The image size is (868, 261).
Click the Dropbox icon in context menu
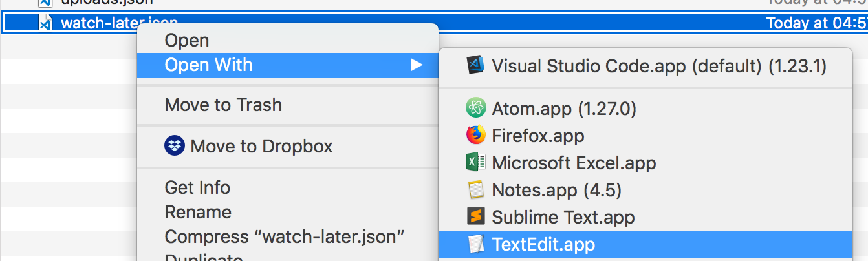[x=175, y=146]
